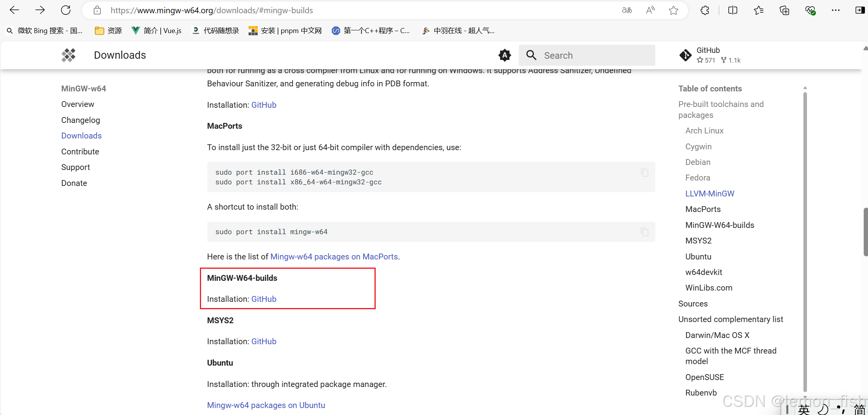Open 'Mingw-w64 packages on Ubuntu' link
The image size is (868, 415).
coord(266,405)
